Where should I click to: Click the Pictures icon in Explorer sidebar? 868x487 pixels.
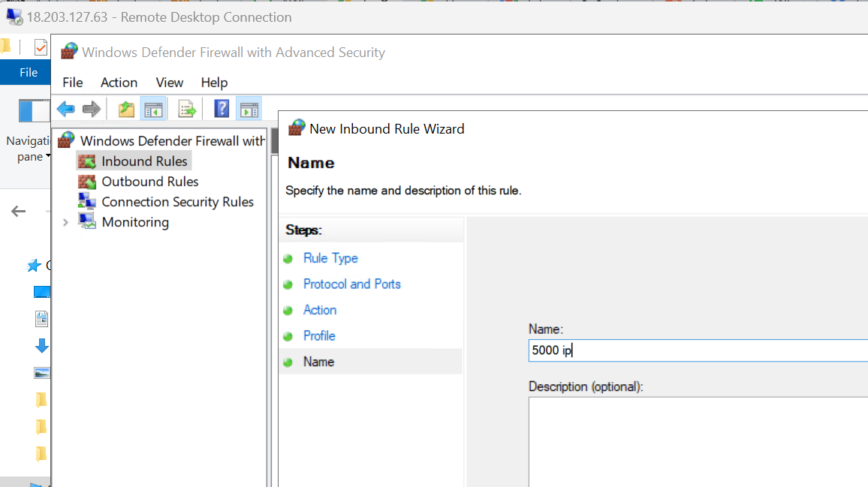click(41, 373)
